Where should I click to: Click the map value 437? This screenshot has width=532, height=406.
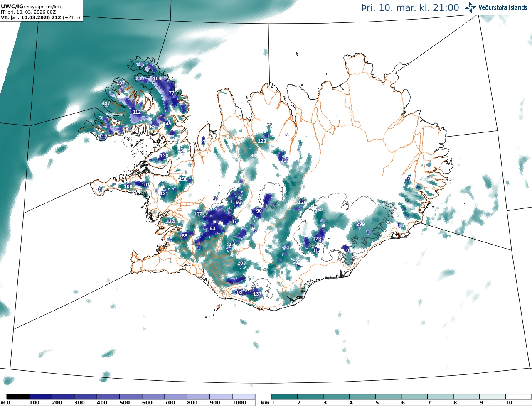click(106, 103)
